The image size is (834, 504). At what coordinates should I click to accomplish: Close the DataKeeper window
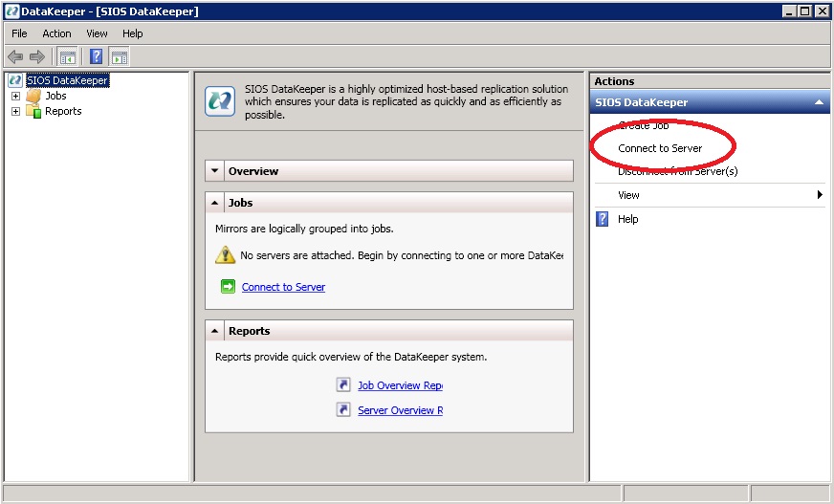pyautogui.click(x=822, y=11)
